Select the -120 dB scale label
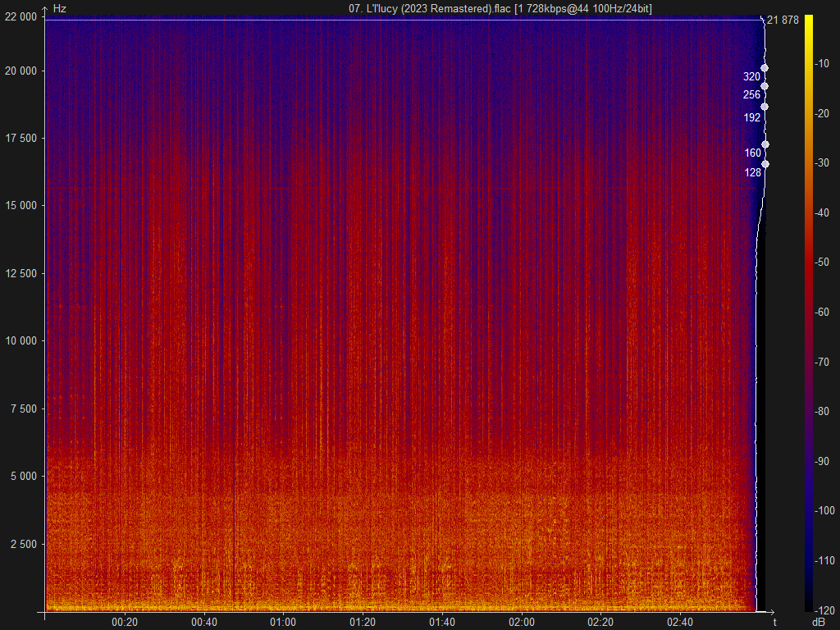Screen dimensions: 840x630 tap(824, 610)
